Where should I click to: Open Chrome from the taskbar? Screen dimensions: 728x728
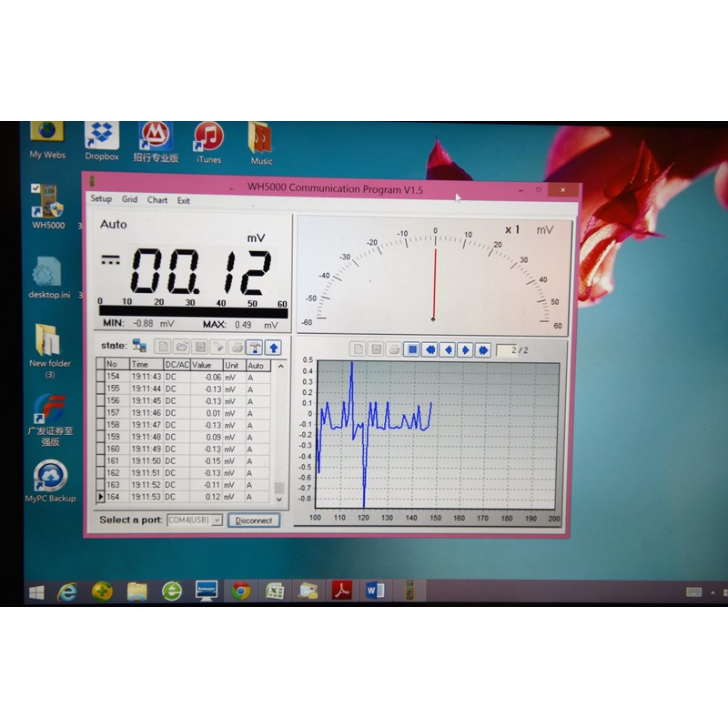[240, 591]
